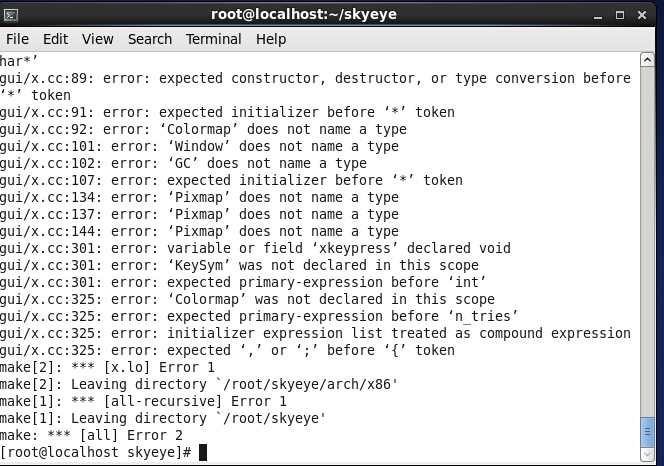
Task: Open the Help menu
Action: 271,39
